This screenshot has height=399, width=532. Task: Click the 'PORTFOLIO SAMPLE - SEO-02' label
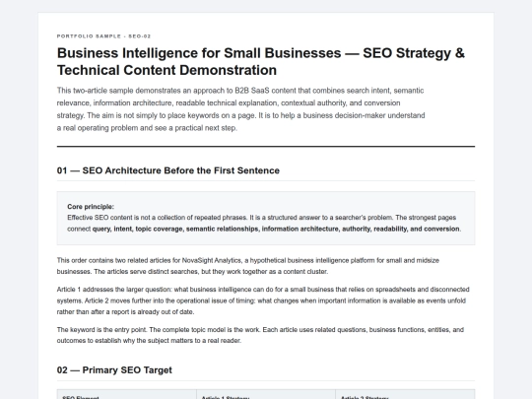pyautogui.click(x=103, y=36)
